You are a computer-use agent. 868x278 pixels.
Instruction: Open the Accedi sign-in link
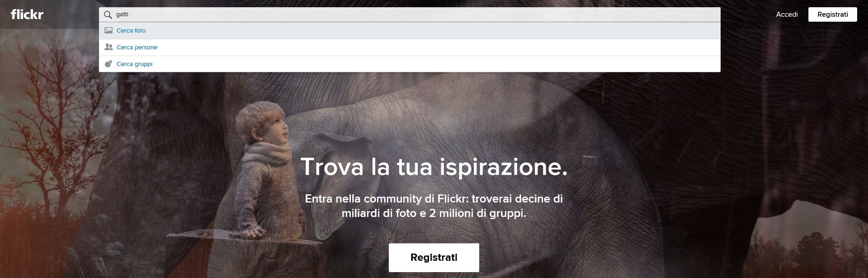pyautogui.click(x=787, y=14)
